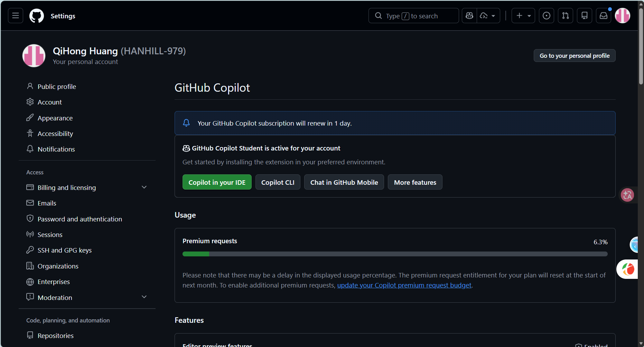Click the GitHub Octocat logo
This screenshot has height=347, width=644.
[x=37, y=16]
